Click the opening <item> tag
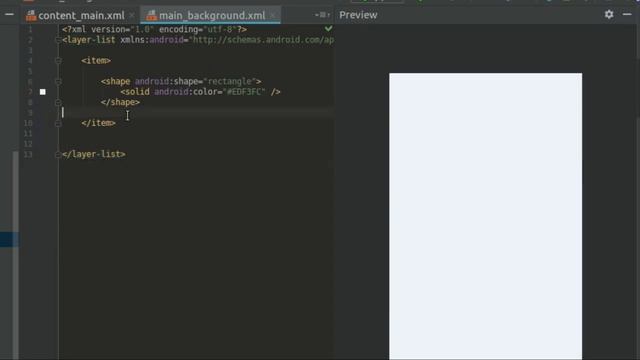 [x=96, y=61]
